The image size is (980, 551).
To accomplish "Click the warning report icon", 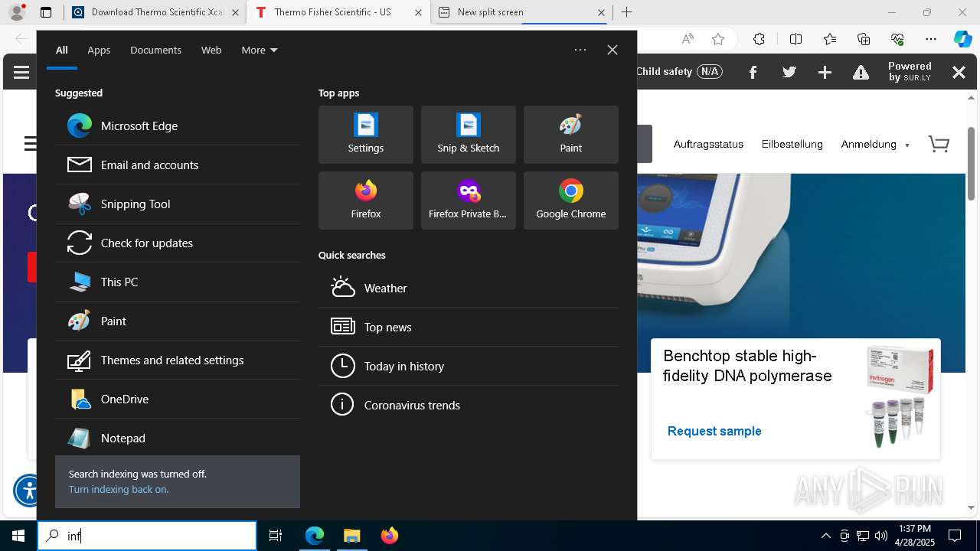I will pos(861,72).
